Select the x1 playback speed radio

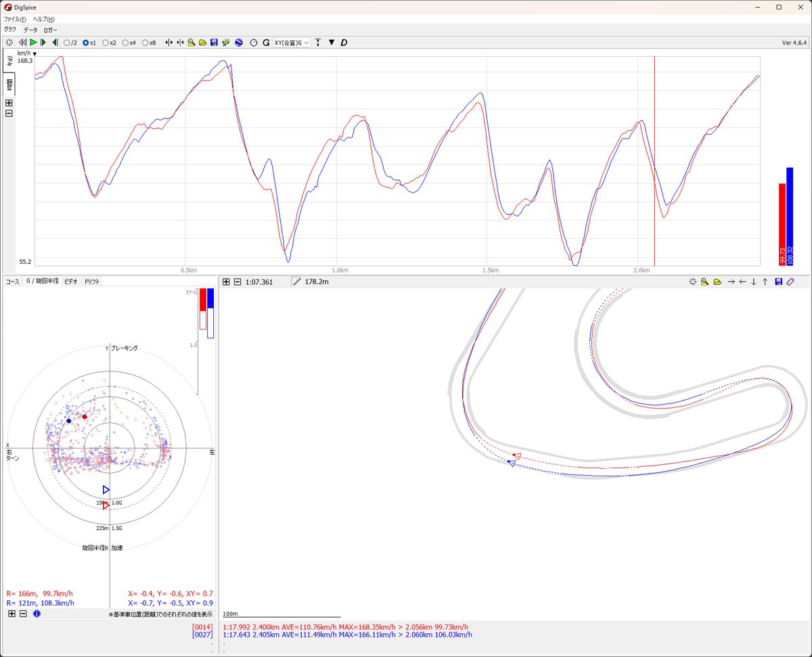tap(86, 43)
